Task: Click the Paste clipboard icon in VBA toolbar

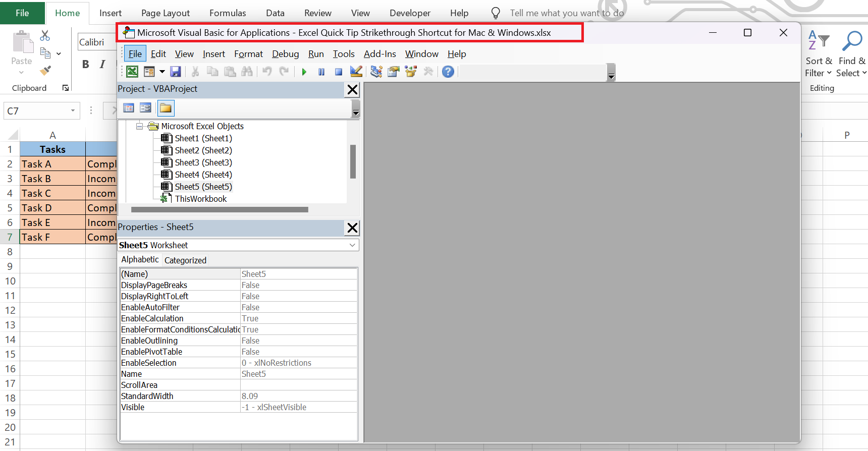Action: click(x=230, y=72)
